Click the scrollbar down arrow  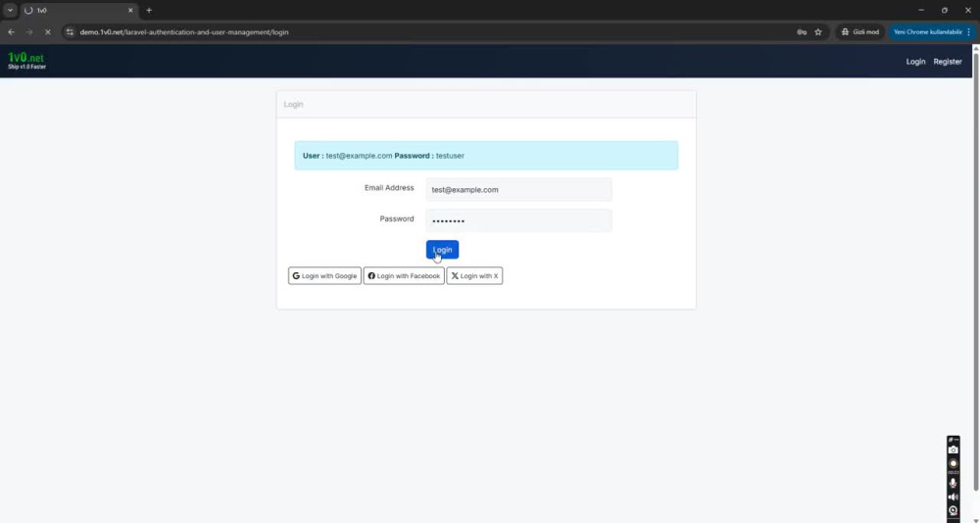point(976,519)
